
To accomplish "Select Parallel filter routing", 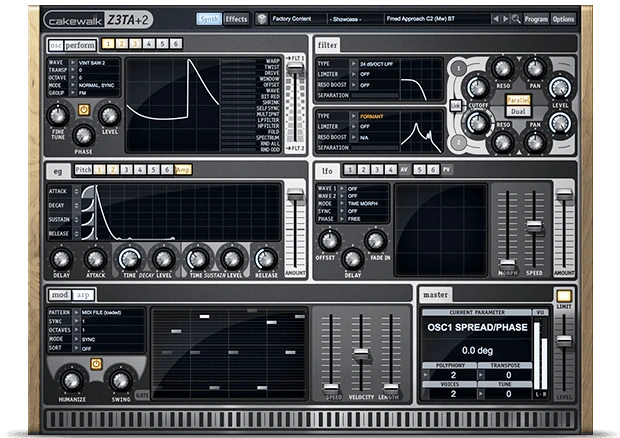I will [518, 100].
